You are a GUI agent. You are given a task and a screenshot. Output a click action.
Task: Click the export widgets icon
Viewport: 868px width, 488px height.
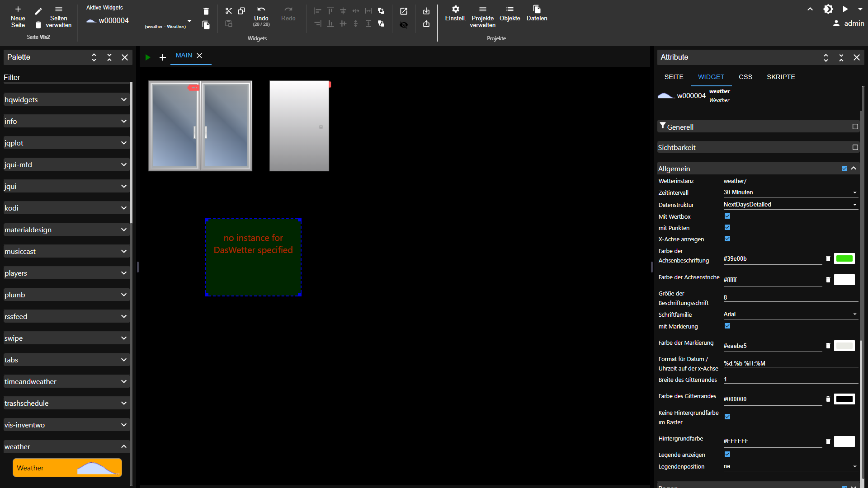click(x=426, y=24)
